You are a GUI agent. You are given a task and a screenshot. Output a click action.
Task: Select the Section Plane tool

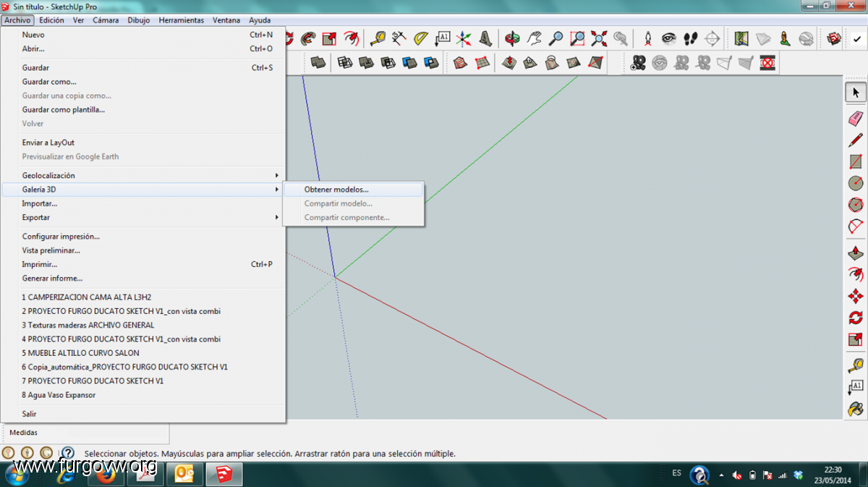712,38
